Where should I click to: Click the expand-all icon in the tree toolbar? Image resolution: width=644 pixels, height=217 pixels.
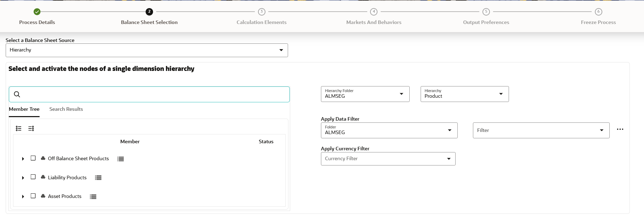(x=19, y=128)
